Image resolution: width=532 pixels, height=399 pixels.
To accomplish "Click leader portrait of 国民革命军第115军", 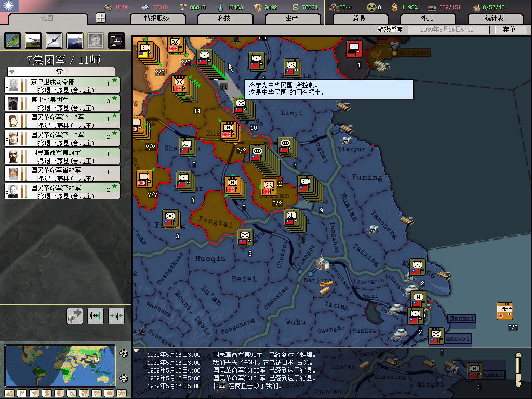I will tap(13, 138).
